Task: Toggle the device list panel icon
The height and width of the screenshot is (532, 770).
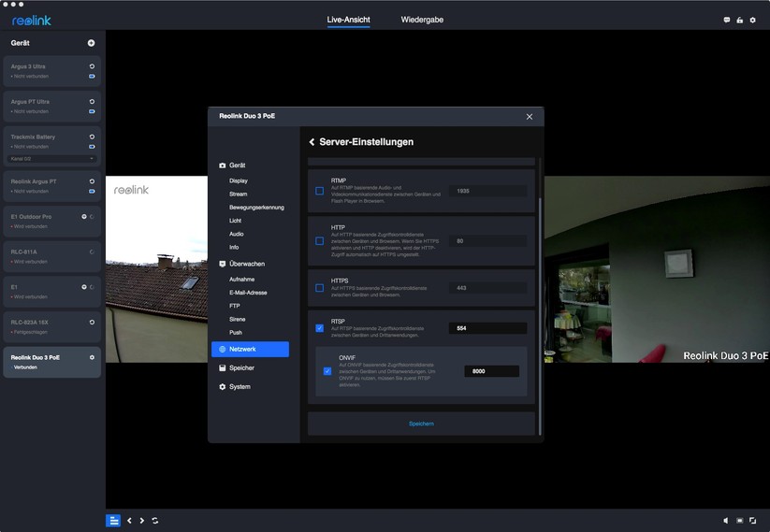Action: coord(113,521)
